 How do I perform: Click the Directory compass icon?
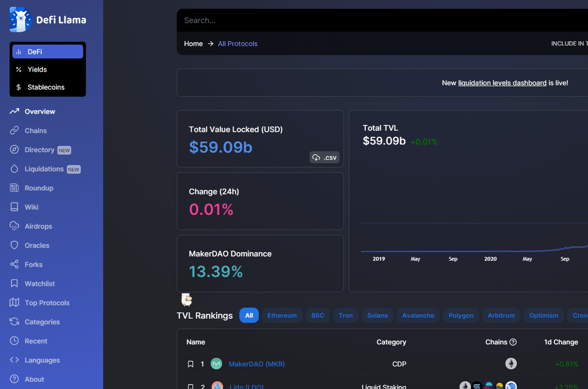pyautogui.click(x=14, y=150)
